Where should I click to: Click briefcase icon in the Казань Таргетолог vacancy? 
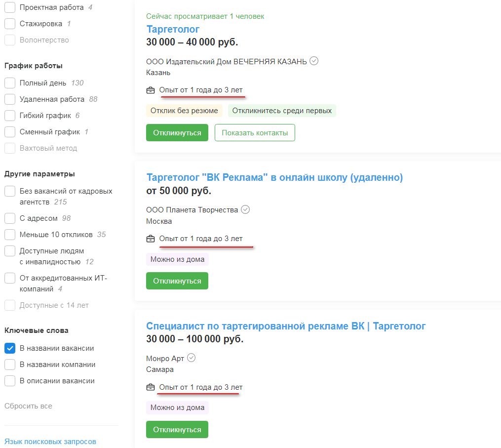[x=151, y=90]
